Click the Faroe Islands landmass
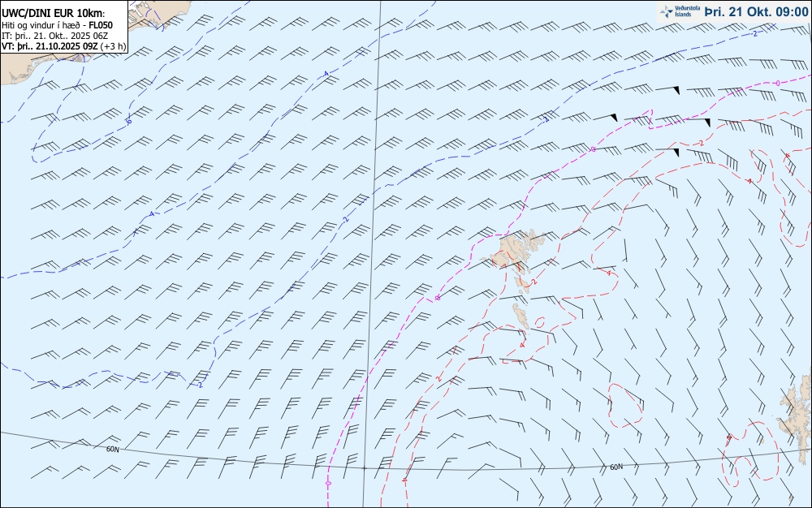 tap(512, 279)
